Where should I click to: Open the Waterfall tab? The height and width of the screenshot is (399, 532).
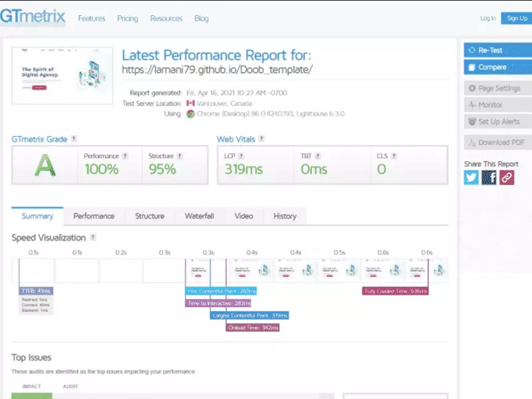[x=199, y=216]
